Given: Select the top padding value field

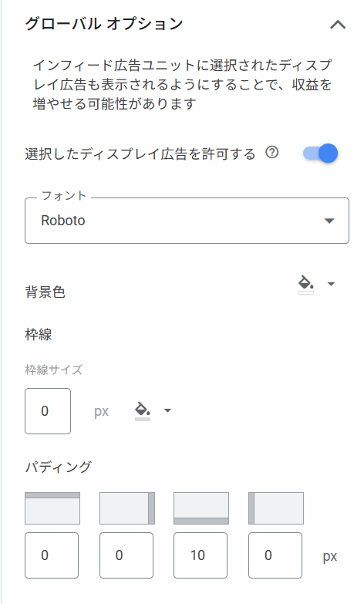Looking at the screenshot, I should tap(52, 555).
